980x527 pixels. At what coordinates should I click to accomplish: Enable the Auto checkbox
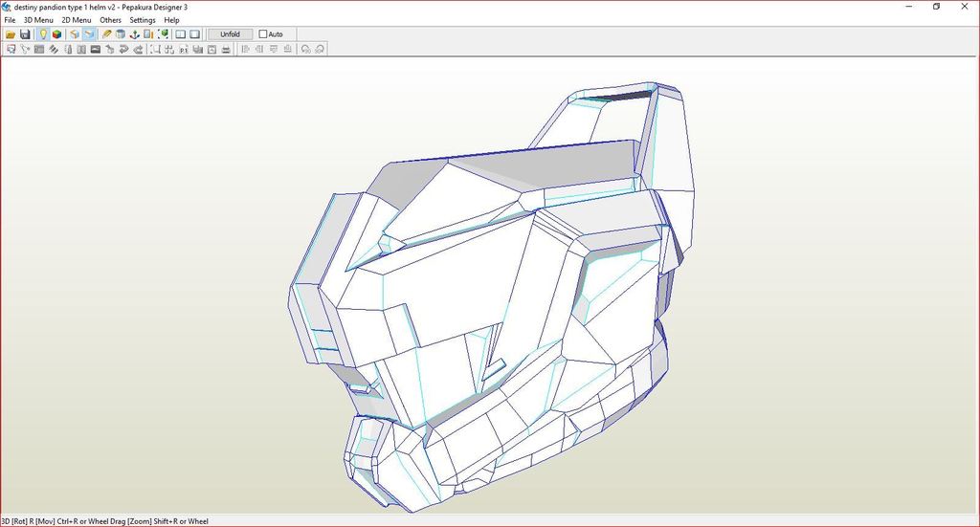tap(263, 34)
